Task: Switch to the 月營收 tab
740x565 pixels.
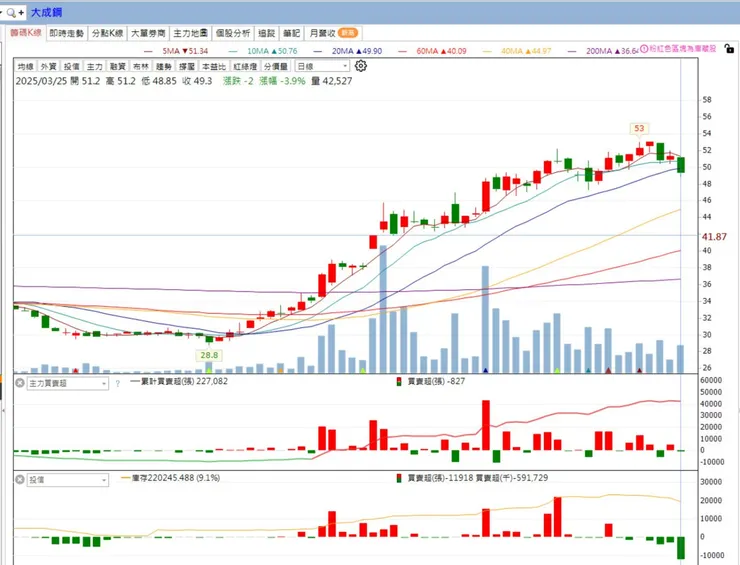Action: coord(333,33)
